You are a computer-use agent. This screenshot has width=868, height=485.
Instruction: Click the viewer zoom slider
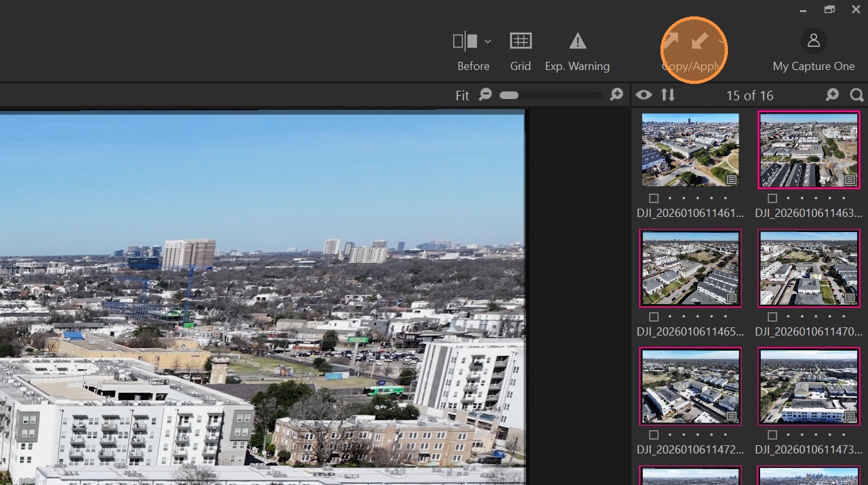pyautogui.click(x=550, y=95)
